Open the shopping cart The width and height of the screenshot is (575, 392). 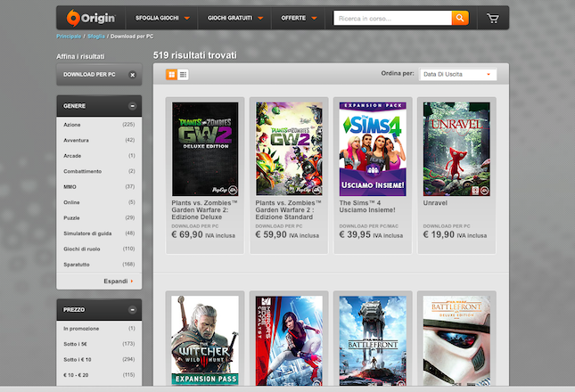click(492, 18)
